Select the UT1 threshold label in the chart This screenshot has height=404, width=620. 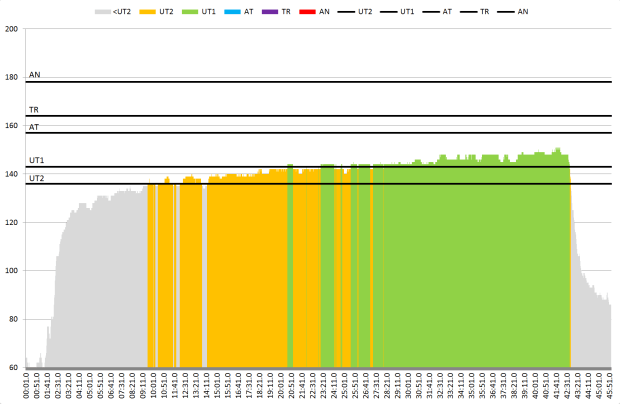point(36,161)
